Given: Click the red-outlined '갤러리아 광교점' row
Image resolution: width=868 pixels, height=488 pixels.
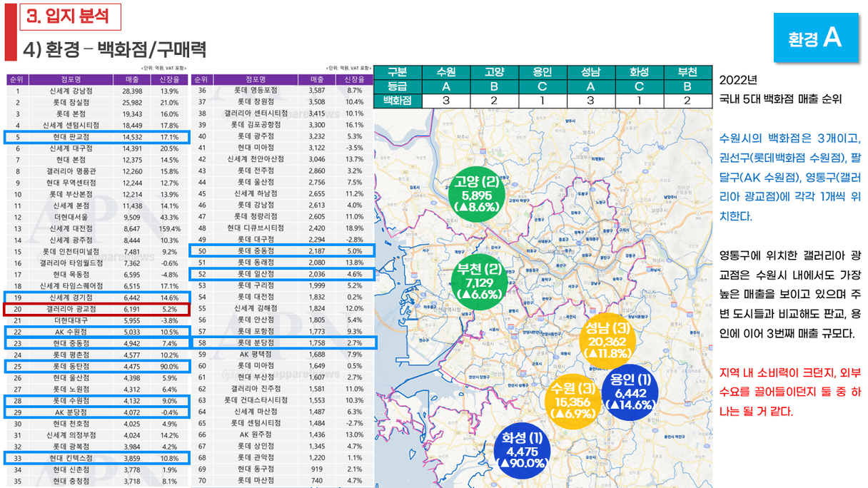Looking at the screenshot, I should pos(96,308).
